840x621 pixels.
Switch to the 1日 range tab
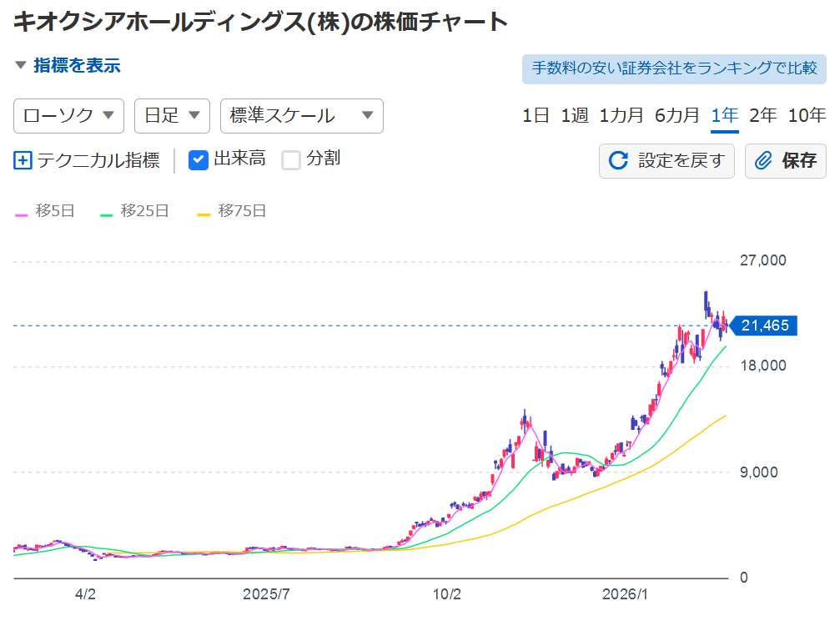pyautogui.click(x=536, y=116)
